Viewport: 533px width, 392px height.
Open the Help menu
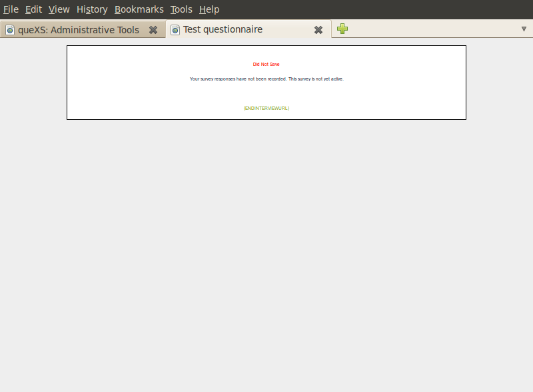pyautogui.click(x=209, y=9)
